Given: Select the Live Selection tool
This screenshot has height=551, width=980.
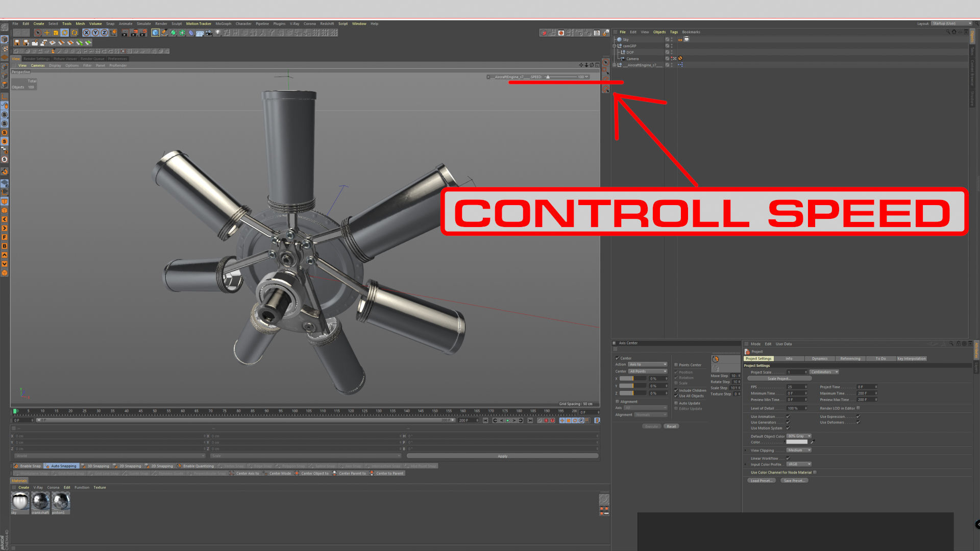Looking at the screenshot, I should click(38, 33).
